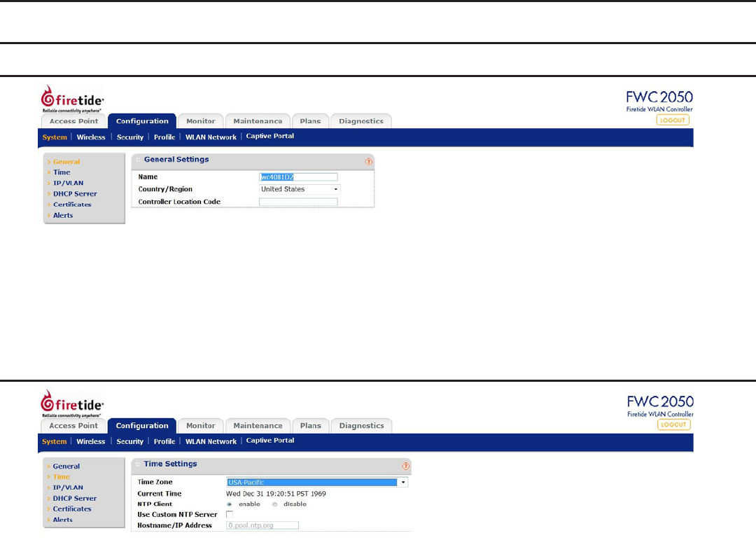Viewport: 756px width, 538px height.
Task: Click the Firetide logo in the General Settings screenshot
Action: [72, 99]
